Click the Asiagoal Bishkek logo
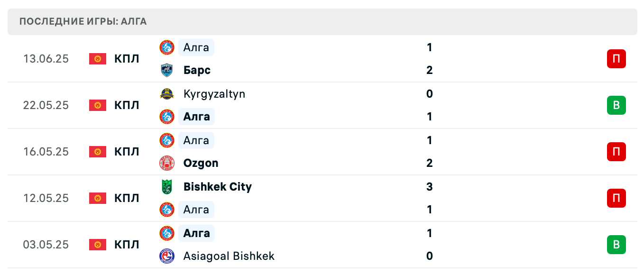This screenshot has width=644, height=275. [167, 256]
